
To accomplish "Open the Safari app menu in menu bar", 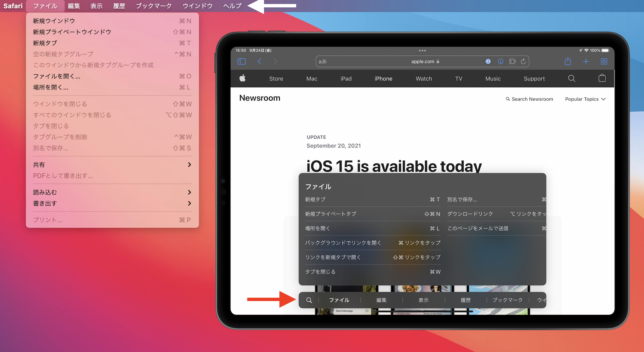I will tap(13, 6).
